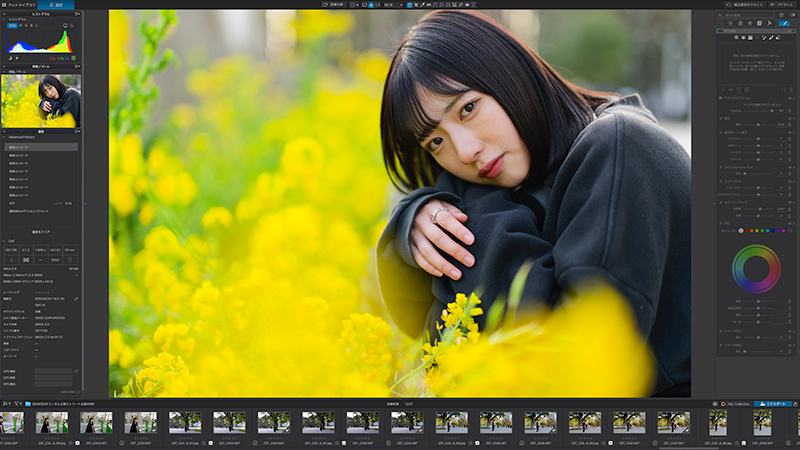Select the first thumbnail in the filmstrip
Image resolution: width=800 pixels, height=450 pixels.
coord(12,423)
